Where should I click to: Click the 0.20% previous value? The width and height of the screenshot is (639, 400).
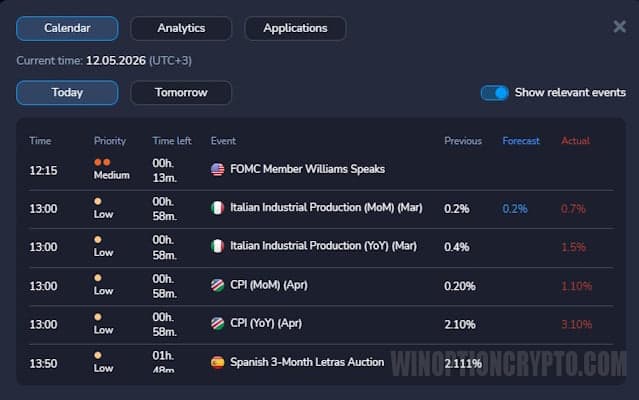(x=460, y=286)
